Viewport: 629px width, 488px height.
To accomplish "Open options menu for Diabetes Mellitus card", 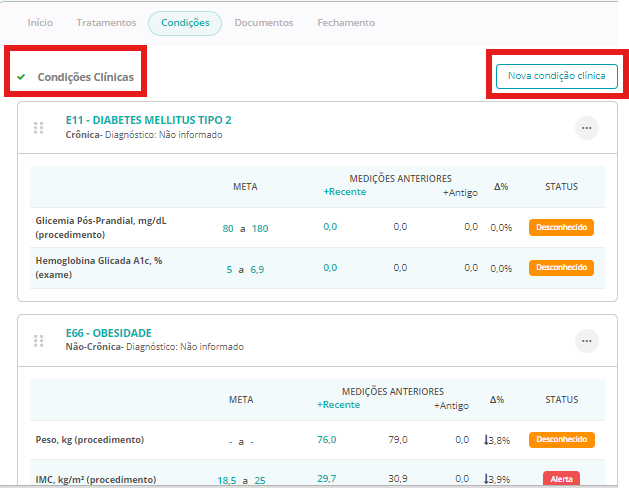I will coord(586,127).
